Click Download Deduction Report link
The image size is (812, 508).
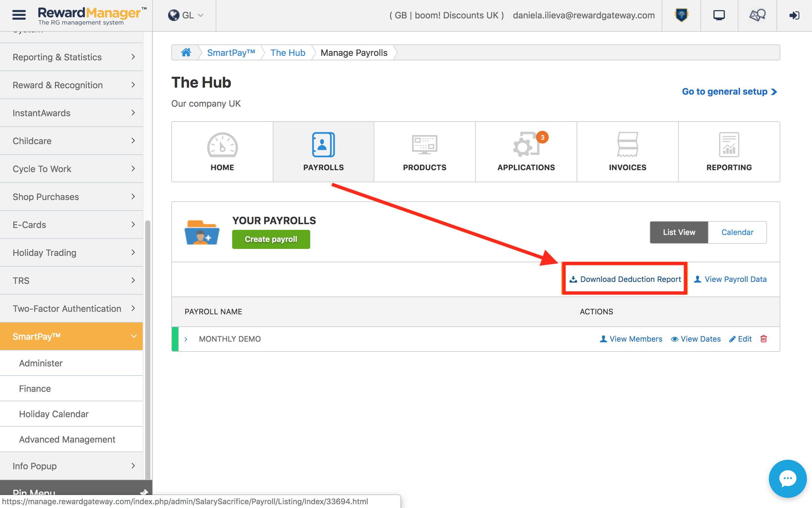(625, 279)
